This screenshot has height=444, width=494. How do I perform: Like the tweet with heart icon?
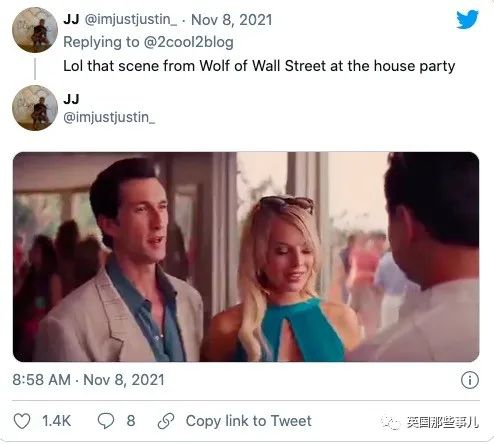22,421
